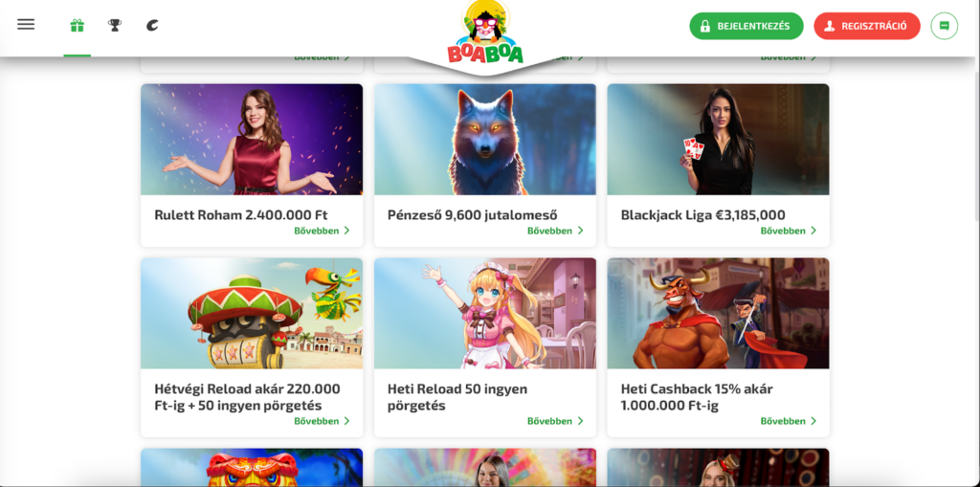Open Bővebben under Rulett Roham

(x=322, y=231)
